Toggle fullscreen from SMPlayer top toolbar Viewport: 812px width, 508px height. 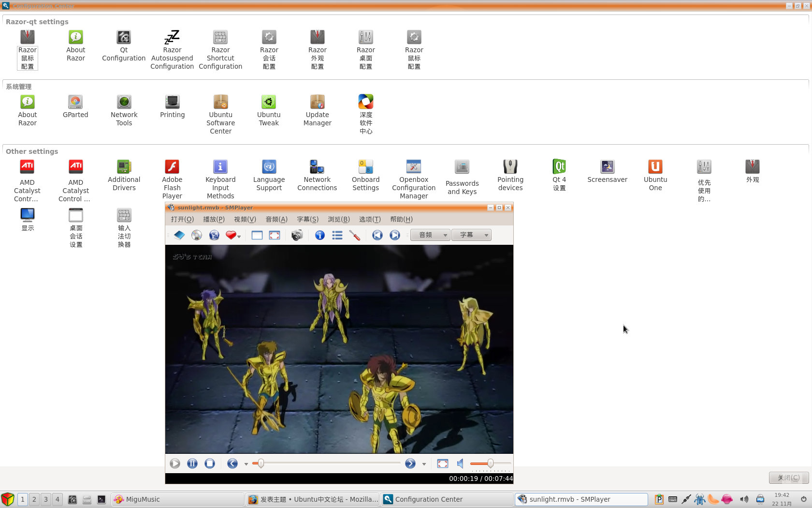pos(275,235)
